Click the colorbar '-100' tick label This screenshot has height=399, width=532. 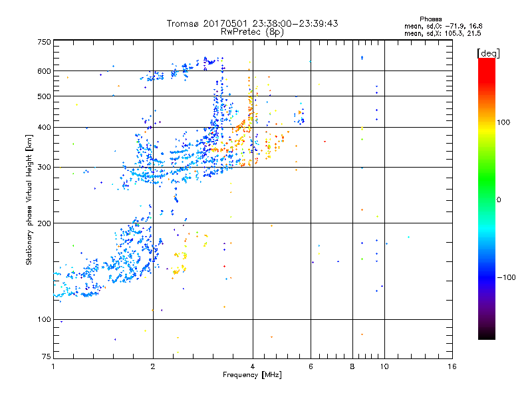tap(507, 277)
